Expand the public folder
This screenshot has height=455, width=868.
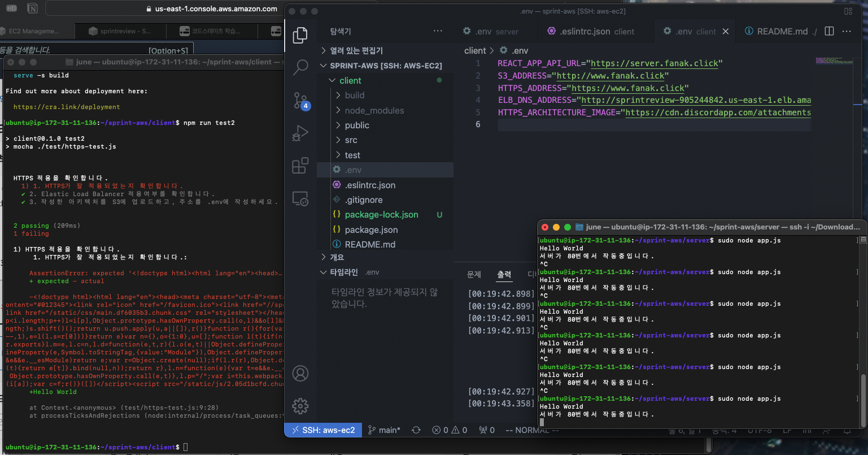coord(385,125)
